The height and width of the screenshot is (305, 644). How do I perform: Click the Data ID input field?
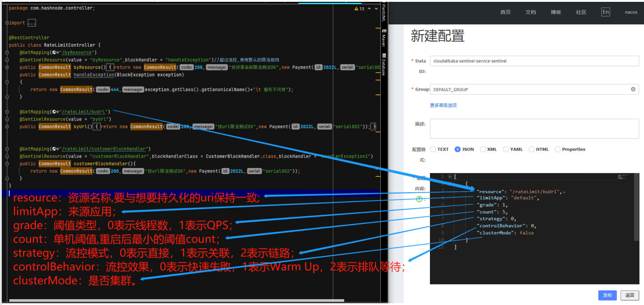click(x=534, y=61)
